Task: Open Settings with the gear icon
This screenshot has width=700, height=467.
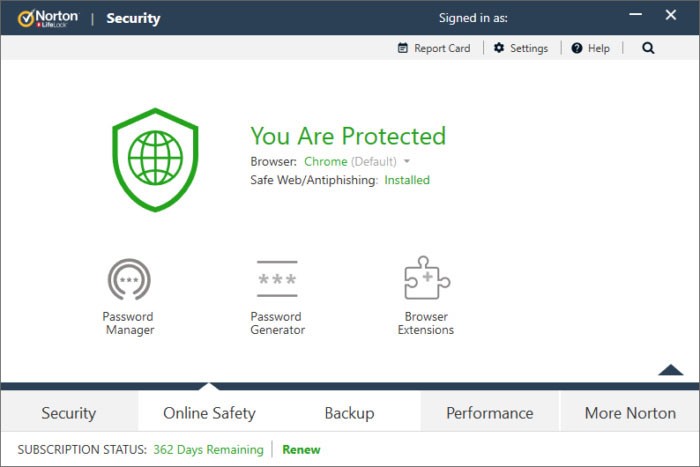Action: point(520,48)
